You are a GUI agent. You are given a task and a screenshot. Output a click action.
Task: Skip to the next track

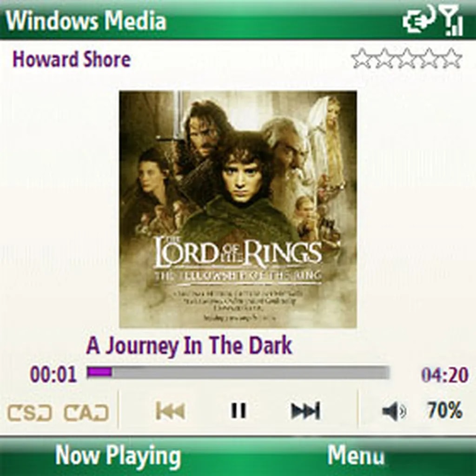click(305, 411)
